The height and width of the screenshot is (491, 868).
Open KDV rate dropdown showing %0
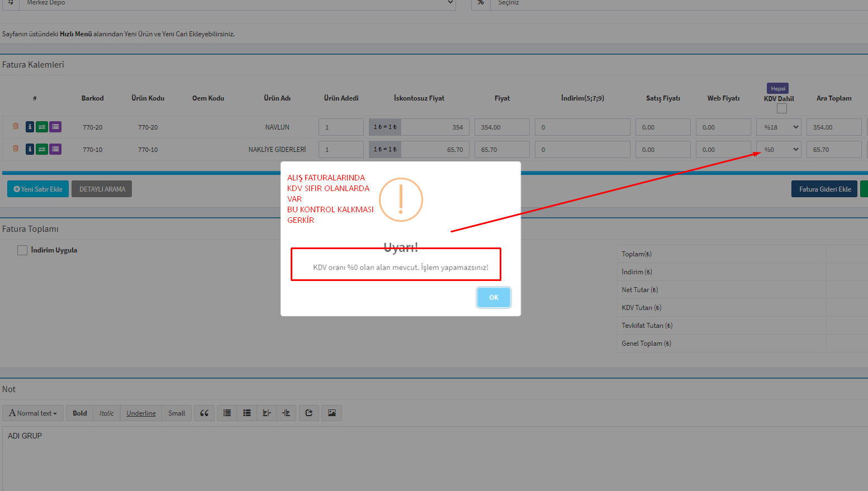click(x=779, y=150)
